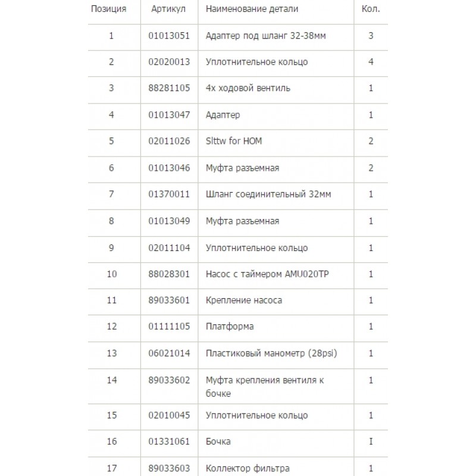Select article number 89033602
The width and height of the screenshot is (476, 476).
[169, 380]
